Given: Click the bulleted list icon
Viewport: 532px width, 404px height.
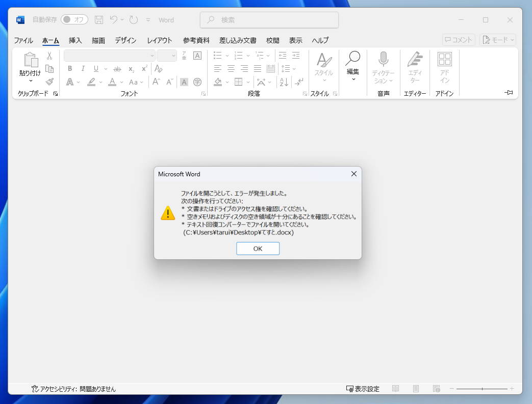Looking at the screenshot, I should click(x=216, y=55).
